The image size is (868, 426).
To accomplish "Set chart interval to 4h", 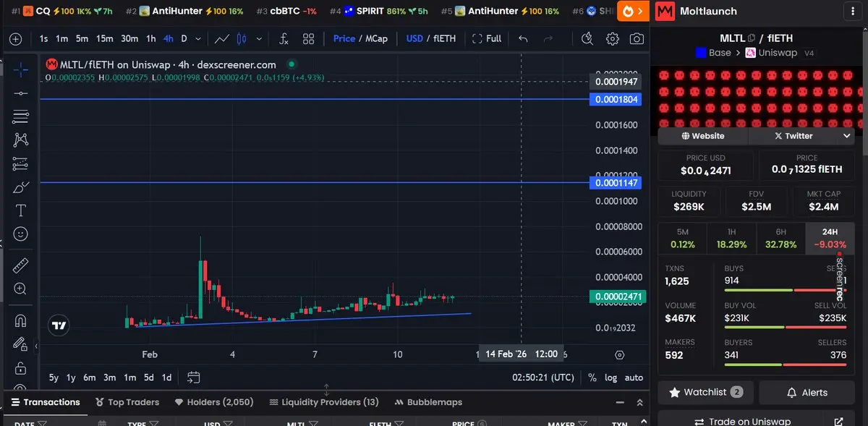I will (169, 38).
